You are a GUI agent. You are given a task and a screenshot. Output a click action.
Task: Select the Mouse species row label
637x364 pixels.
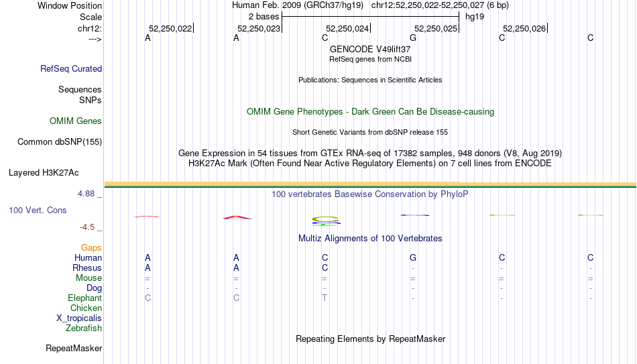[89, 278]
